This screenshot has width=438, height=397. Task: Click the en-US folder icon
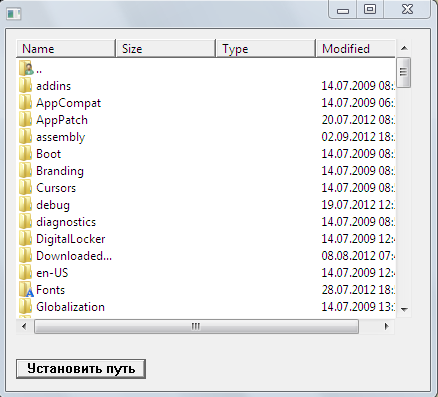(25, 273)
